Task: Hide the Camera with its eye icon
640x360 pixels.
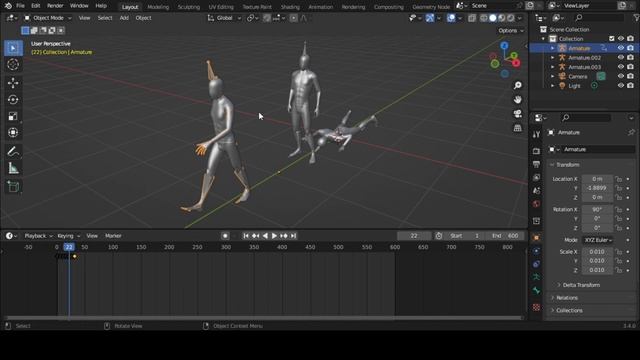Action: (621, 76)
